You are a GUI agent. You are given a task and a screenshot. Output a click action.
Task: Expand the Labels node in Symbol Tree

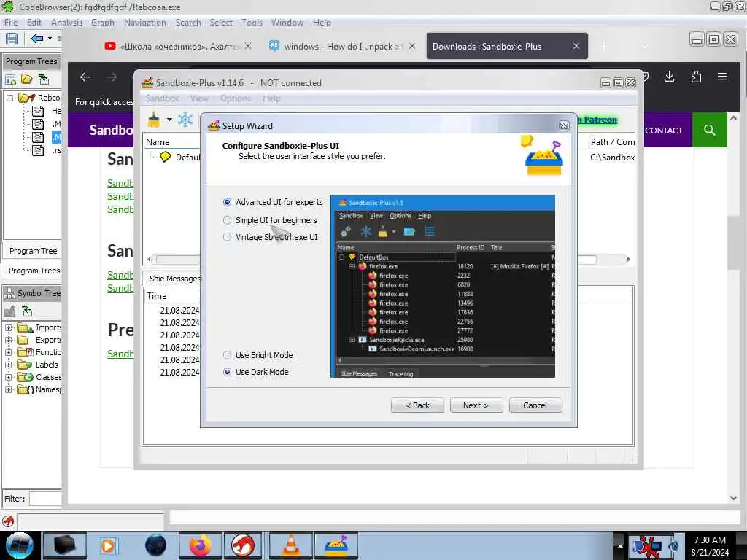coord(9,365)
